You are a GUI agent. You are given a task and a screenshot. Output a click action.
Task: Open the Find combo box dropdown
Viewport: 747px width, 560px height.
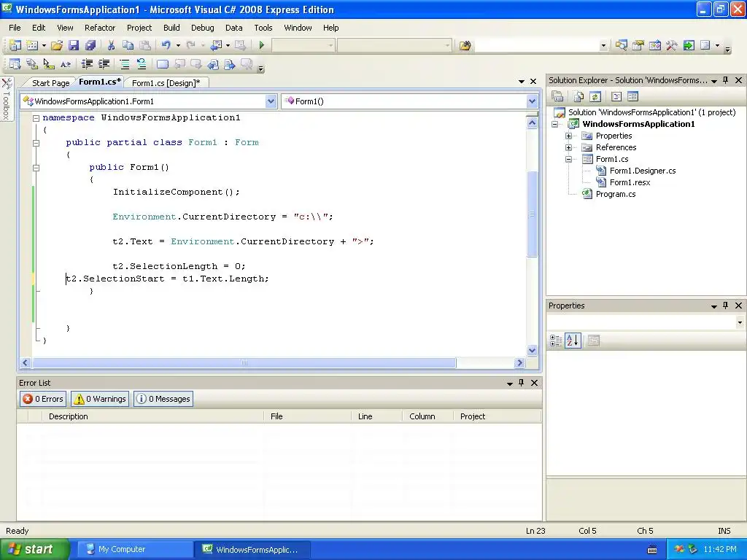[x=603, y=46]
